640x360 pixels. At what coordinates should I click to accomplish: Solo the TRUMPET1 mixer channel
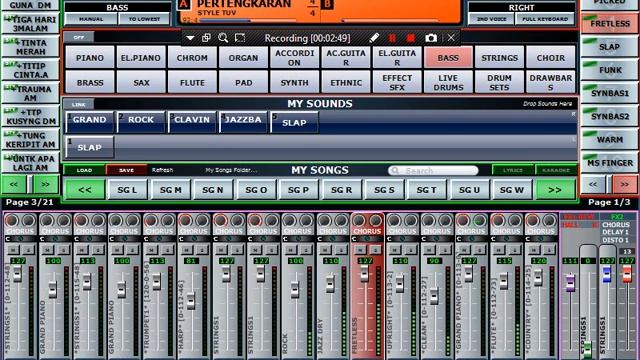pos(167,249)
